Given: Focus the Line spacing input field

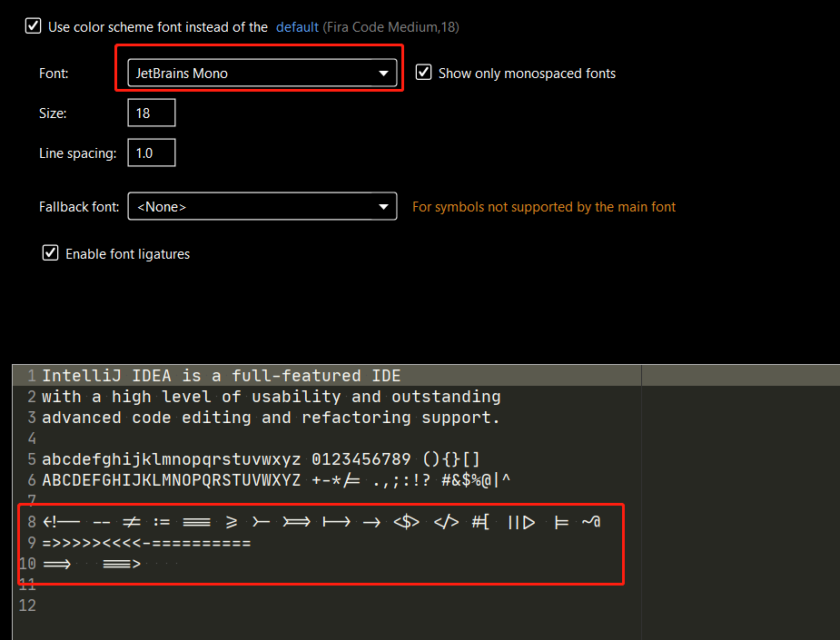Looking at the screenshot, I should point(151,153).
